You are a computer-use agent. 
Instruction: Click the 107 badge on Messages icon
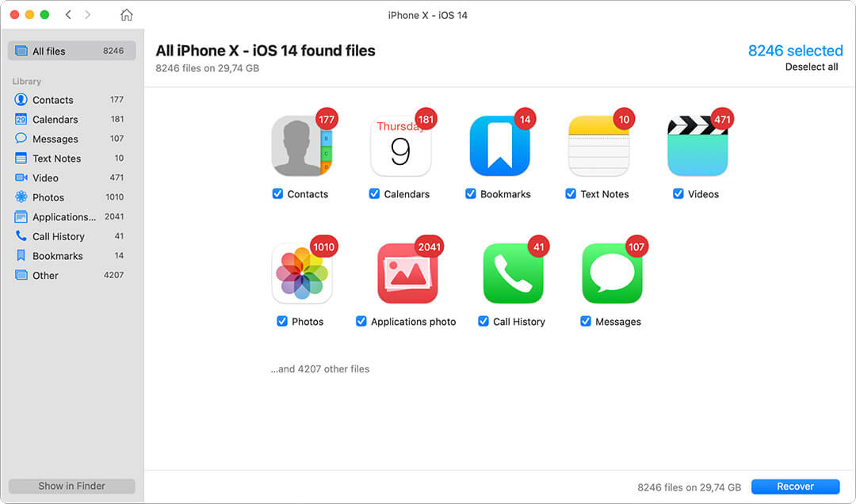point(636,246)
